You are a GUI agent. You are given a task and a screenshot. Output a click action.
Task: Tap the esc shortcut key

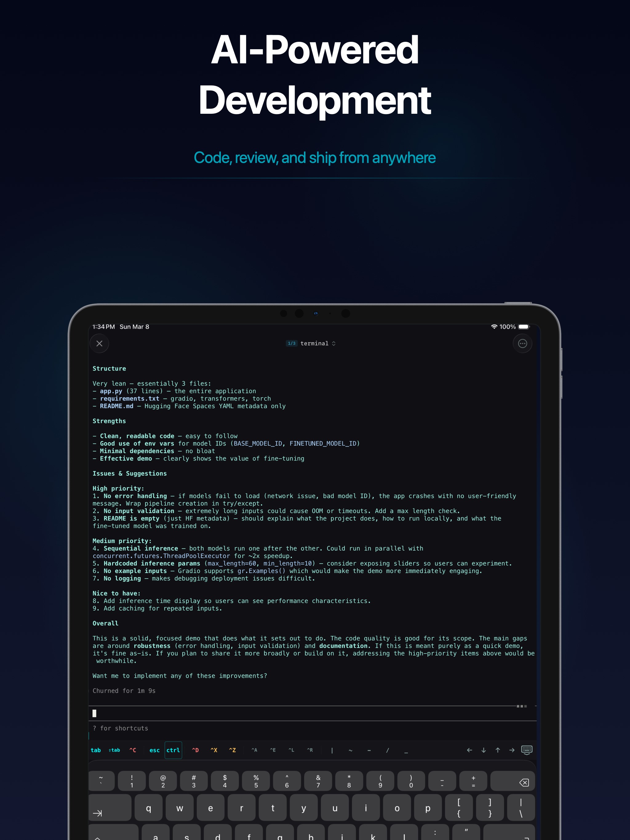point(155,750)
